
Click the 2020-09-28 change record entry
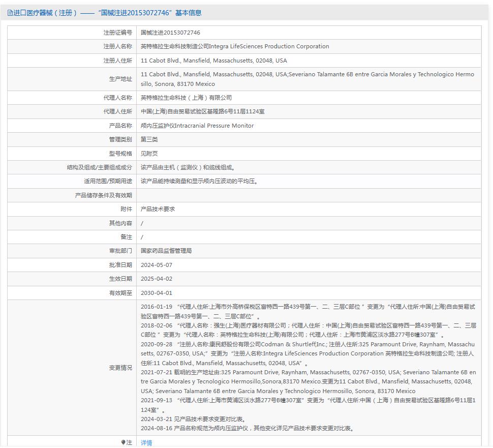click(x=307, y=353)
